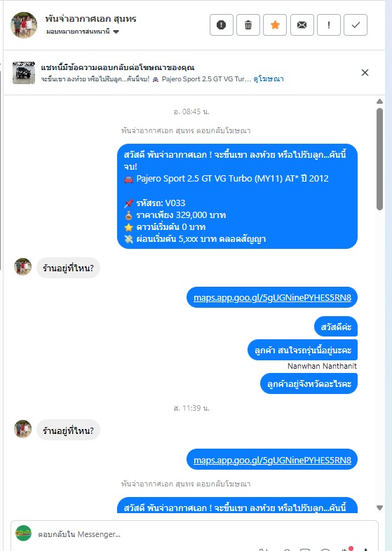Delete conversation with trash icon
The height and width of the screenshot is (551, 392).
[248, 25]
